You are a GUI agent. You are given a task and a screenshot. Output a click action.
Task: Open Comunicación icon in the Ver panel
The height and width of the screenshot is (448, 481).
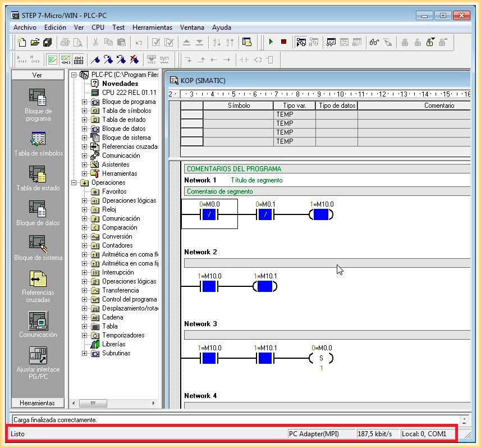pos(38,321)
